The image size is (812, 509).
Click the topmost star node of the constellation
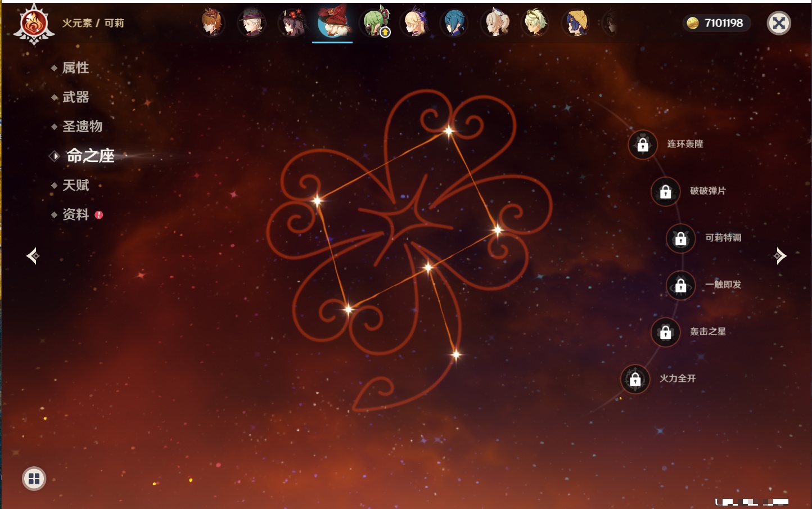pyautogui.click(x=449, y=131)
